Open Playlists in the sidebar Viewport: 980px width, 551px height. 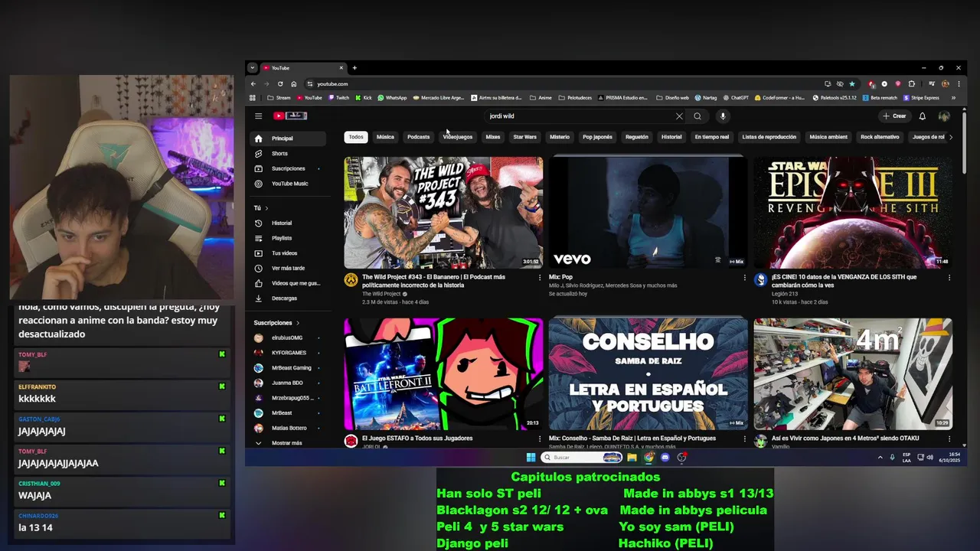click(x=288, y=238)
